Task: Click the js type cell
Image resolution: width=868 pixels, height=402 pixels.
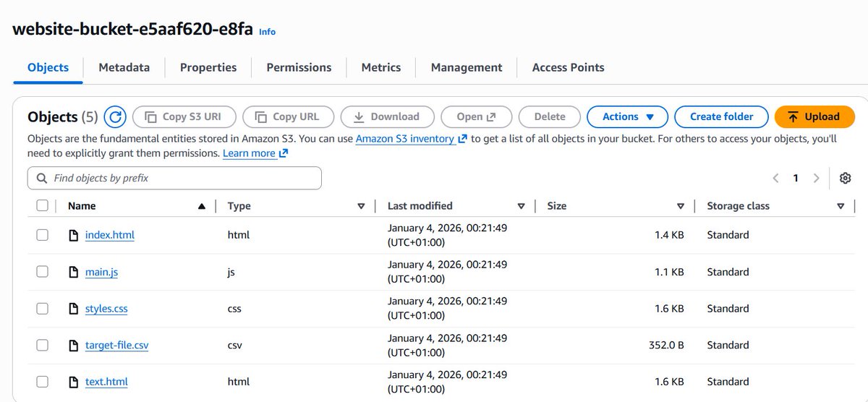Action: pos(231,272)
